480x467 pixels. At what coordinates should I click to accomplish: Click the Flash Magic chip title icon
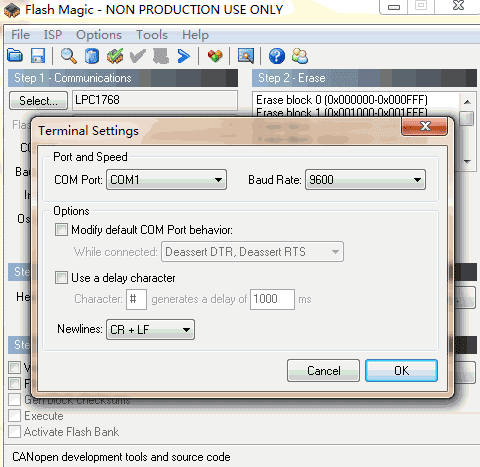pos(12,10)
